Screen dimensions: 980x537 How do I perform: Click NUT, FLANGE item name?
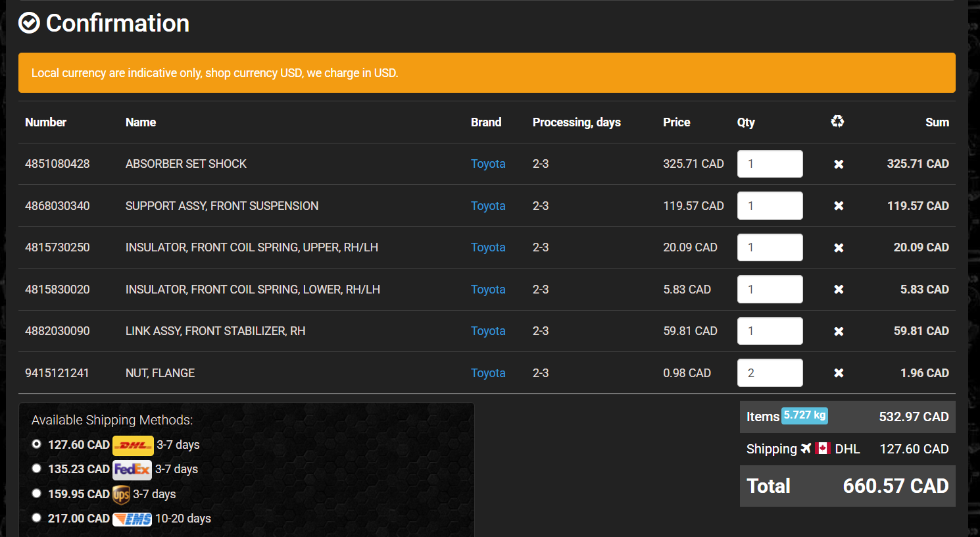pyautogui.click(x=160, y=373)
